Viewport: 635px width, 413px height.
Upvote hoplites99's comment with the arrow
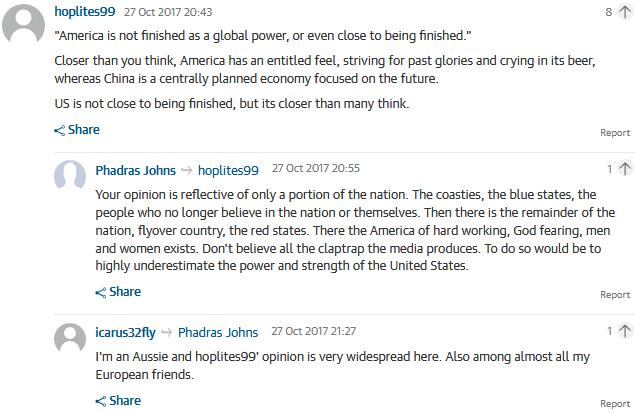point(624,13)
